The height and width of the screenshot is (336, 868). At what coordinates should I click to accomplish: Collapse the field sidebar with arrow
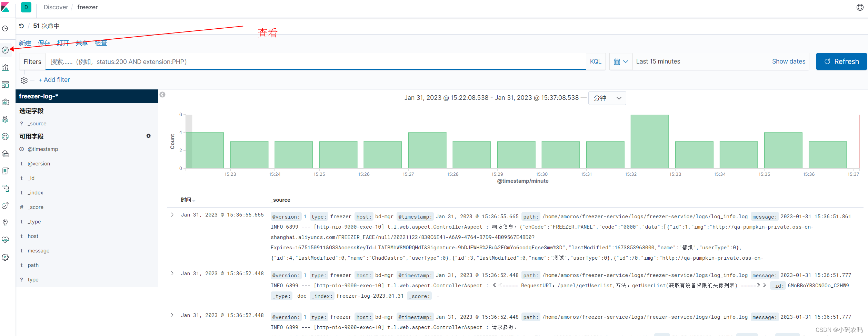[x=162, y=95]
